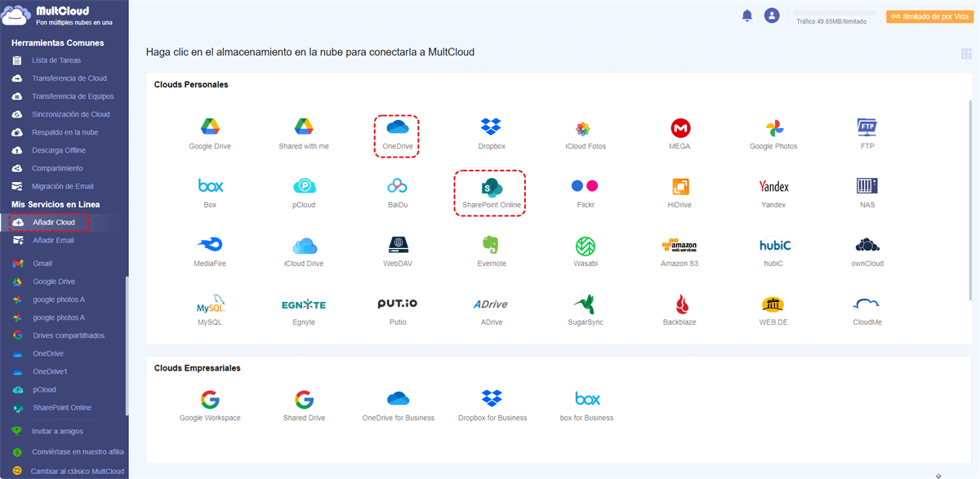
Task: Add Dropbox for Business
Action: pos(491,398)
